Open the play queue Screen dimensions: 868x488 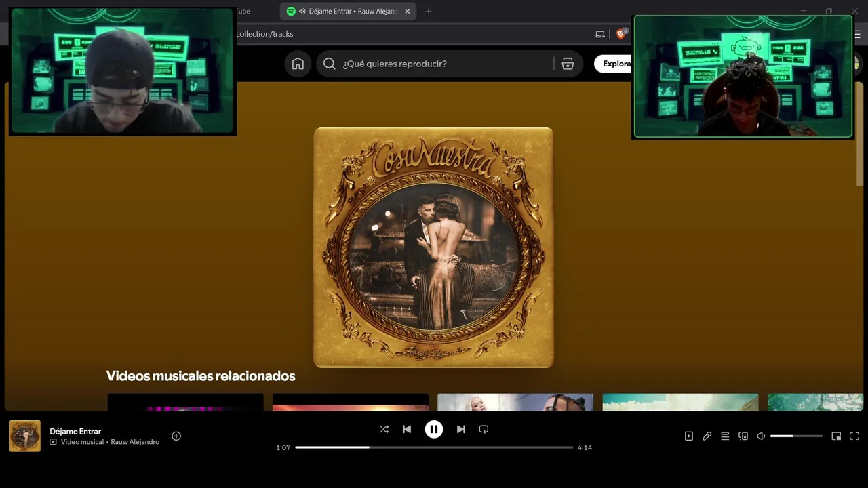725,436
